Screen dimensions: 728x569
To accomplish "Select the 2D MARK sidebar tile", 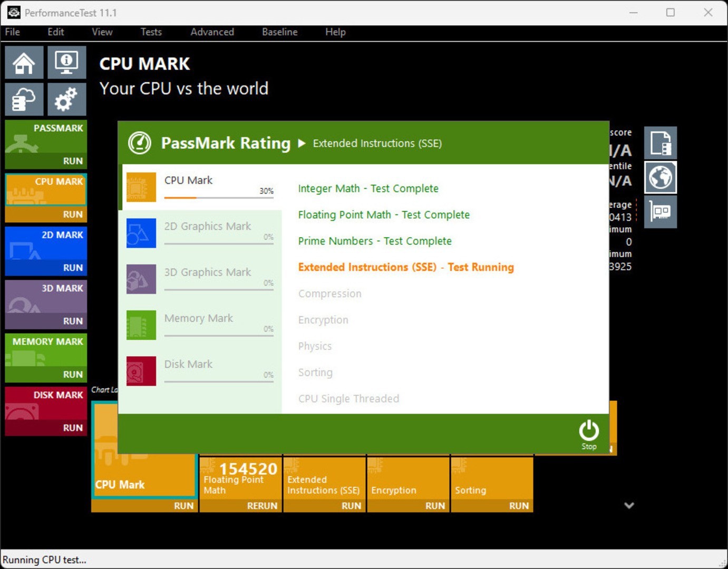I will [x=46, y=243].
